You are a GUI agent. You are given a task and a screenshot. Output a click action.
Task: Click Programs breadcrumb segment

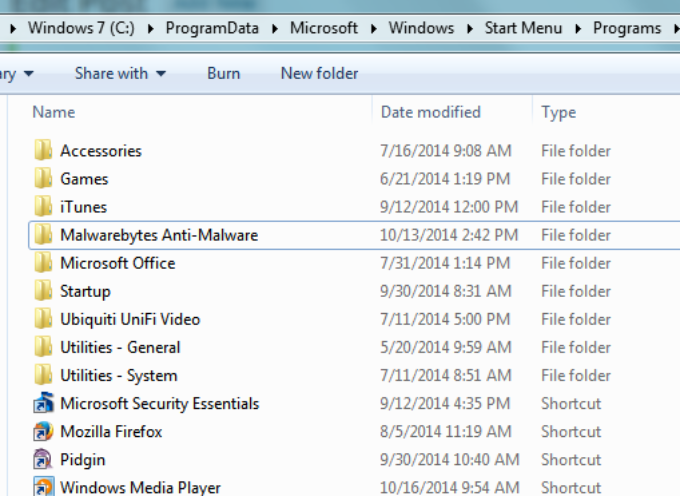[x=627, y=28]
